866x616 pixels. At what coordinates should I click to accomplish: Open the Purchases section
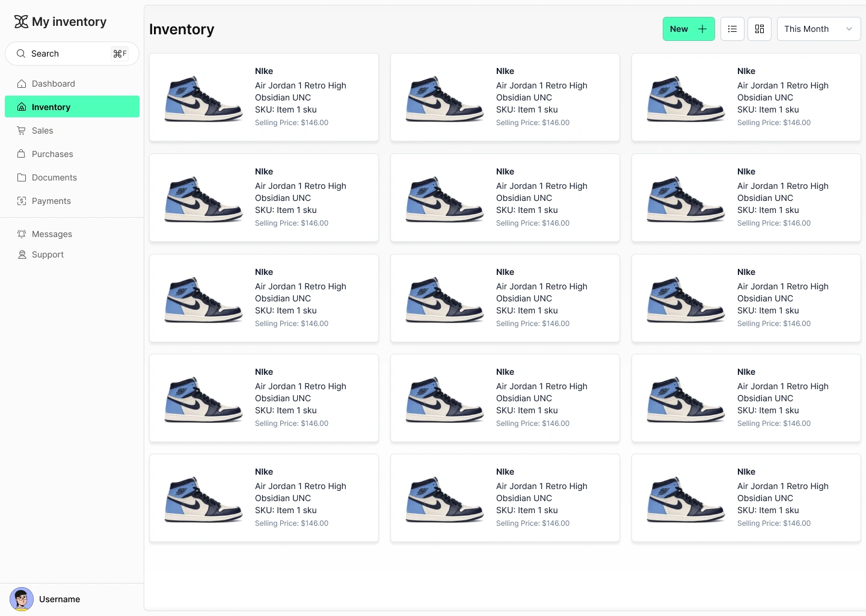click(x=72, y=154)
